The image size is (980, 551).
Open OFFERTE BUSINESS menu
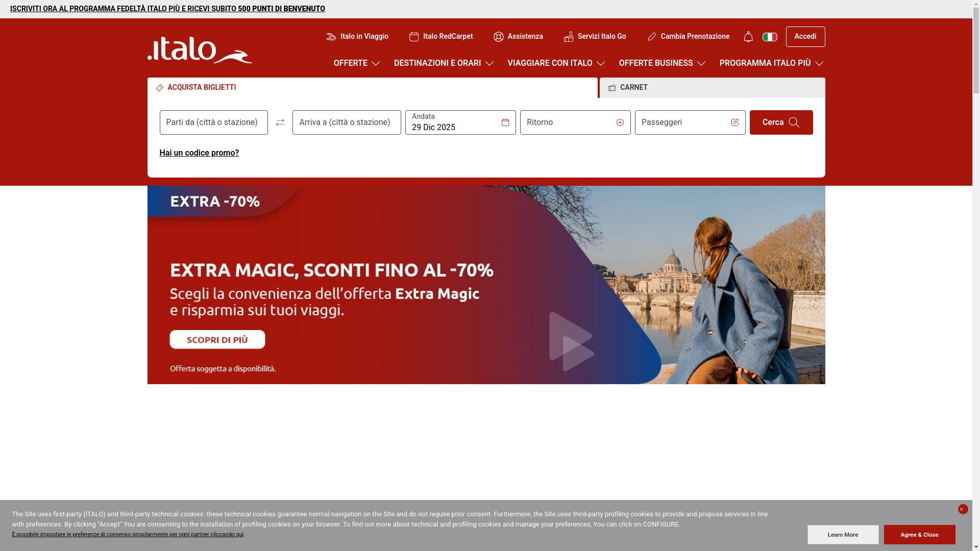pyautogui.click(x=663, y=63)
